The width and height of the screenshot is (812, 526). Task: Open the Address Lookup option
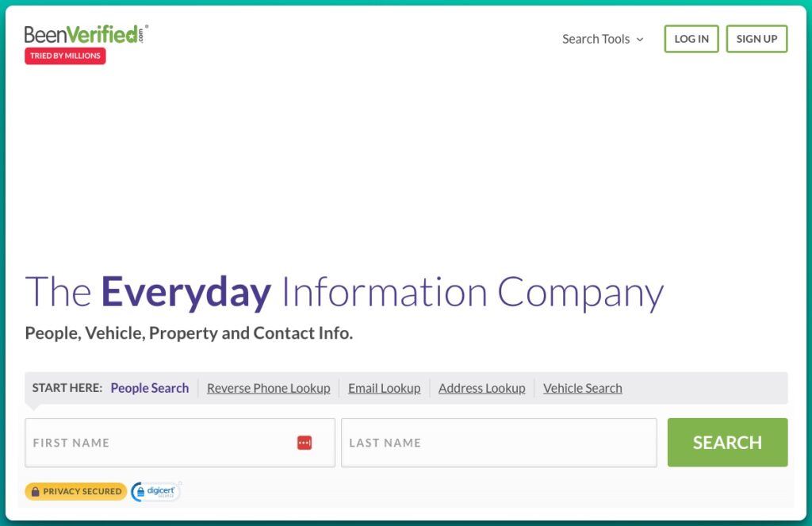pyautogui.click(x=481, y=388)
